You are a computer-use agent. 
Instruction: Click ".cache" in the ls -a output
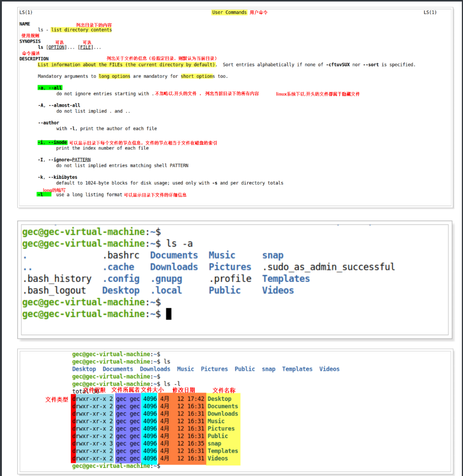(x=118, y=267)
